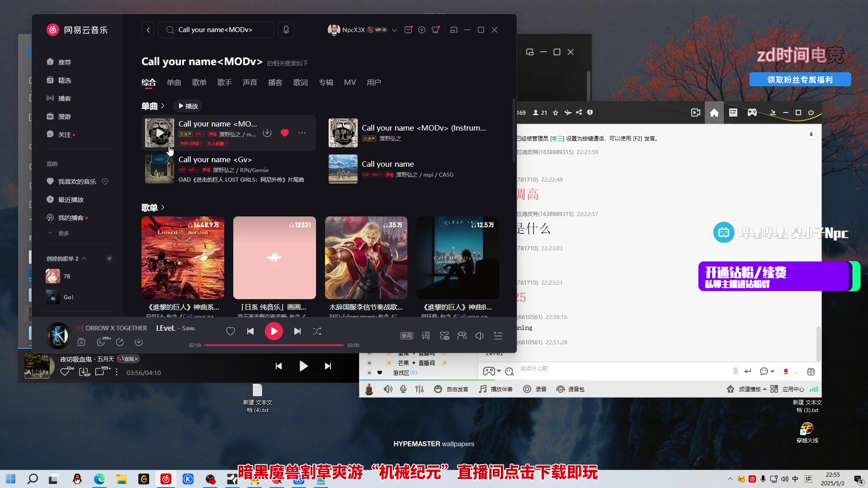Screen dimensions: 868x488
Task: Expand the NpcX3X account dropdown arrow
Action: 395,30
